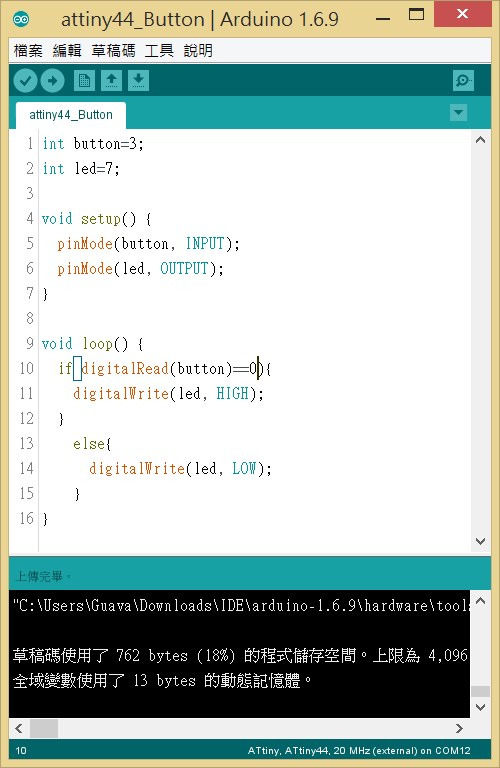Image resolution: width=500 pixels, height=768 pixels.
Task: Click the Verify (checkmark) button
Action: tap(25, 81)
